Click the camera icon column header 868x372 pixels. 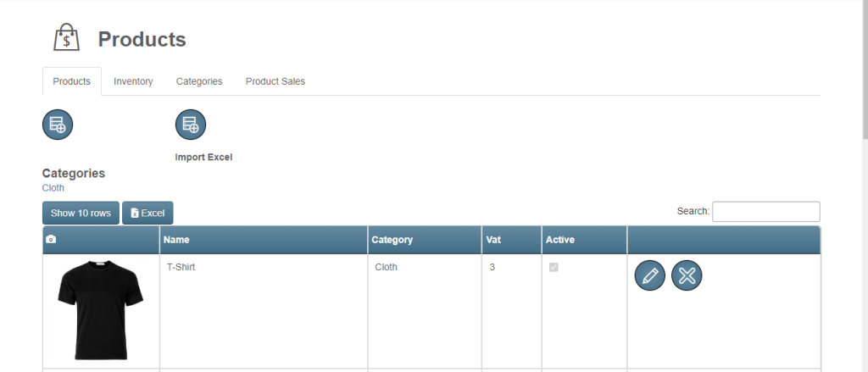(x=51, y=240)
